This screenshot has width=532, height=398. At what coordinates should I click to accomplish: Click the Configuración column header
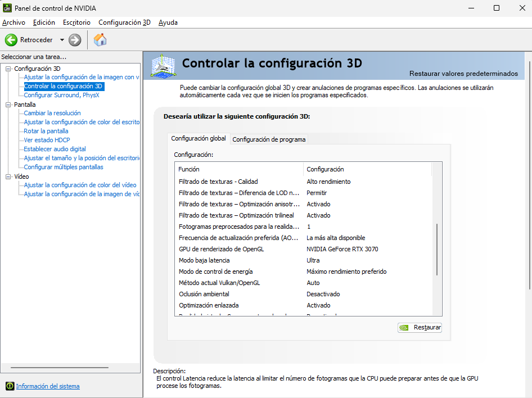tap(367, 169)
